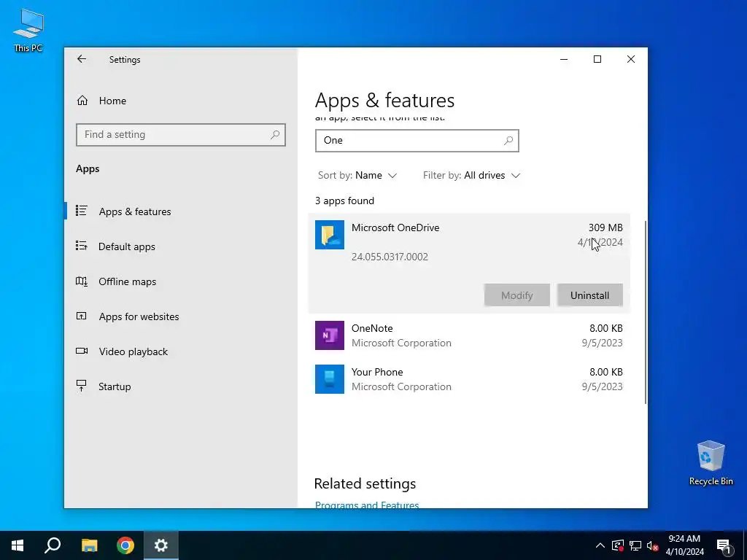Viewport: 747px width, 560px height.
Task: Open Startup settings page
Action: (115, 386)
